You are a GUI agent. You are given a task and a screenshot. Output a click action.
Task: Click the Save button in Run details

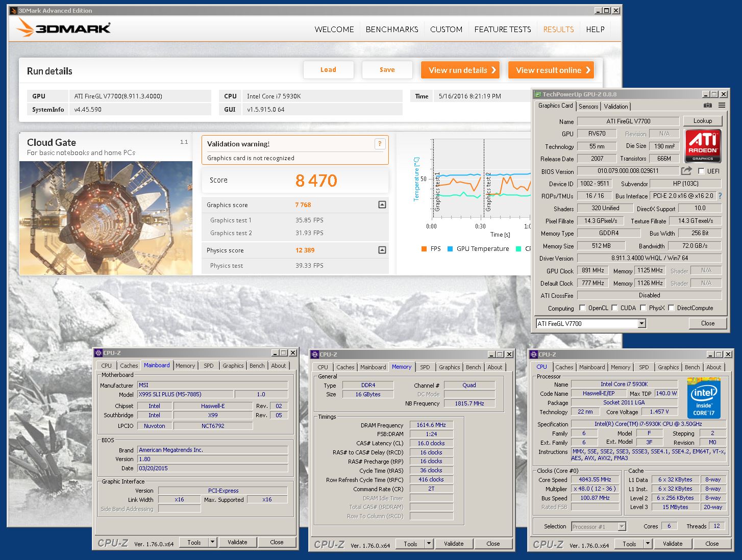pos(387,70)
